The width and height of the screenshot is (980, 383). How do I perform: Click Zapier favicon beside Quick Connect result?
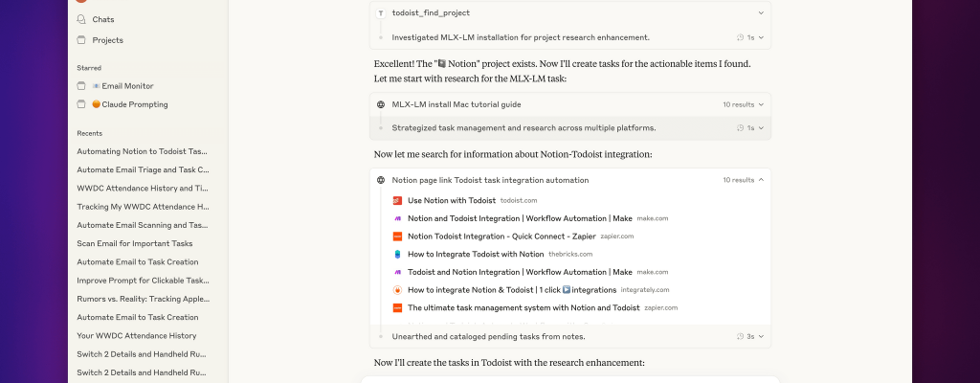pos(397,237)
